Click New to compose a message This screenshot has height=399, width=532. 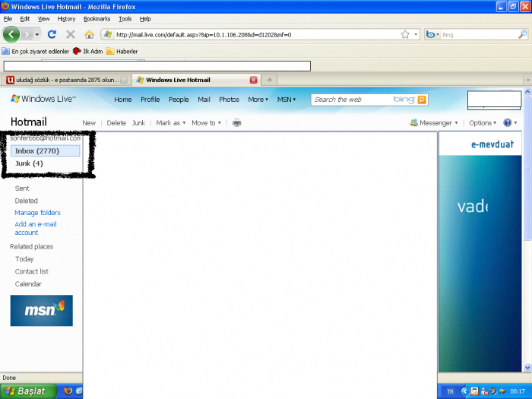coord(89,123)
